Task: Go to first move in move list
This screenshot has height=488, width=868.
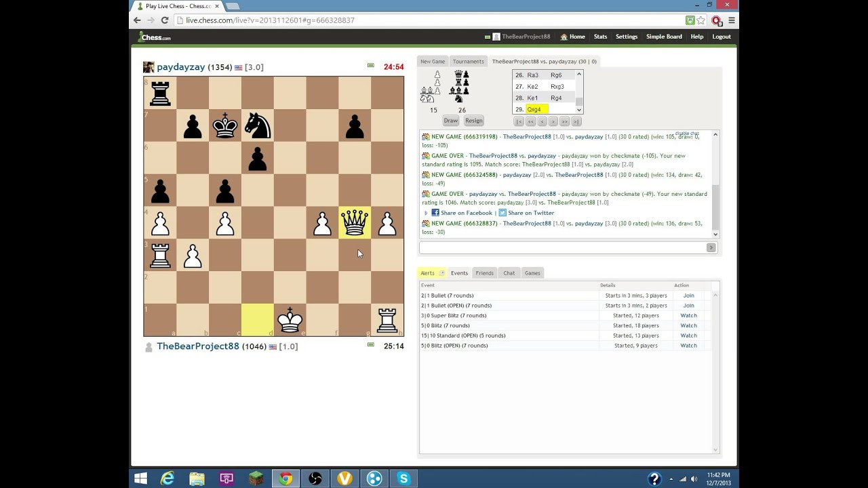Action: pyautogui.click(x=519, y=121)
